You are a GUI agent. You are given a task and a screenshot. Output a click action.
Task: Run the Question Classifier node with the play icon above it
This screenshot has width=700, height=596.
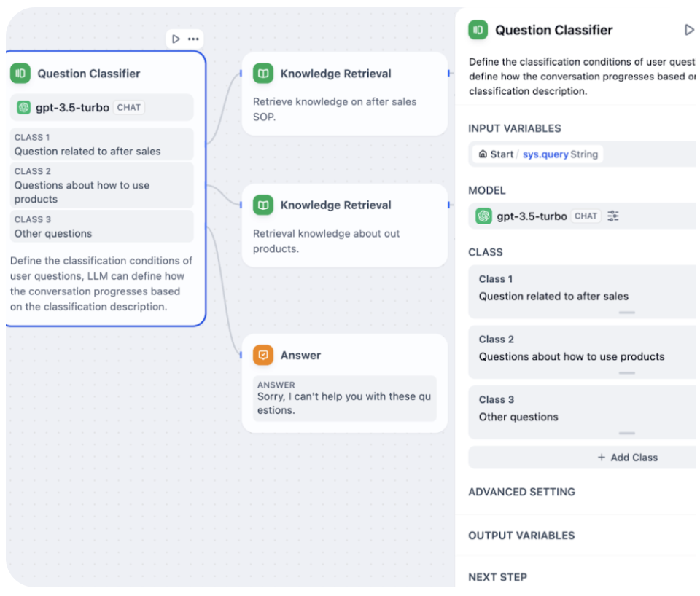(176, 39)
